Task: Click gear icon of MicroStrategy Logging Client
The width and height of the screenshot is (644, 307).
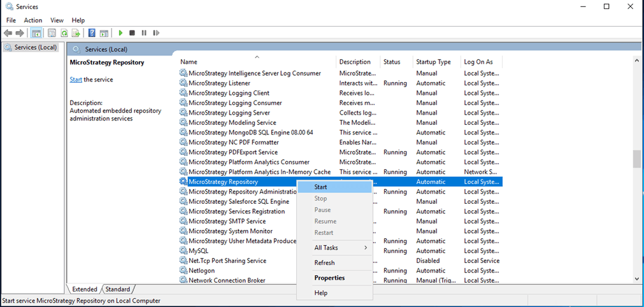Action: 183,93
